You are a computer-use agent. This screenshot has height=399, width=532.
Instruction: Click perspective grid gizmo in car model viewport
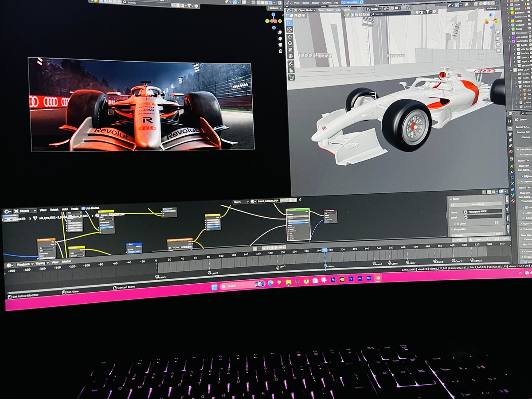point(498,50)
